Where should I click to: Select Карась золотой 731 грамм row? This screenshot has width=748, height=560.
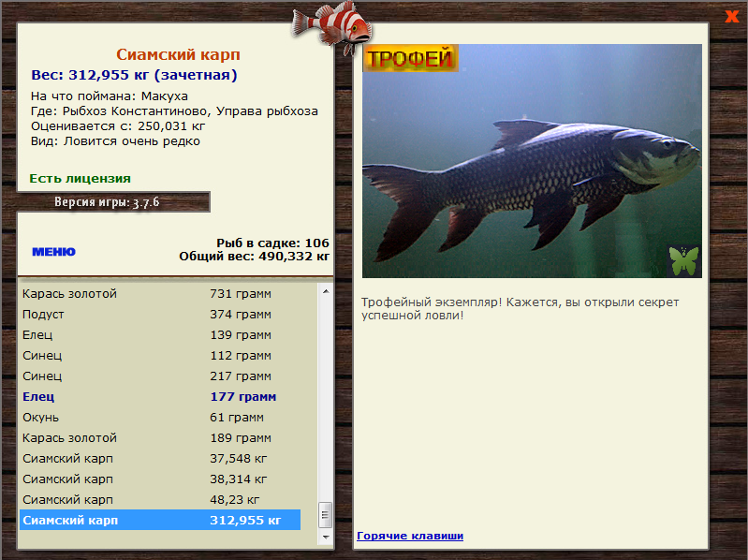[x=160, y=294]
